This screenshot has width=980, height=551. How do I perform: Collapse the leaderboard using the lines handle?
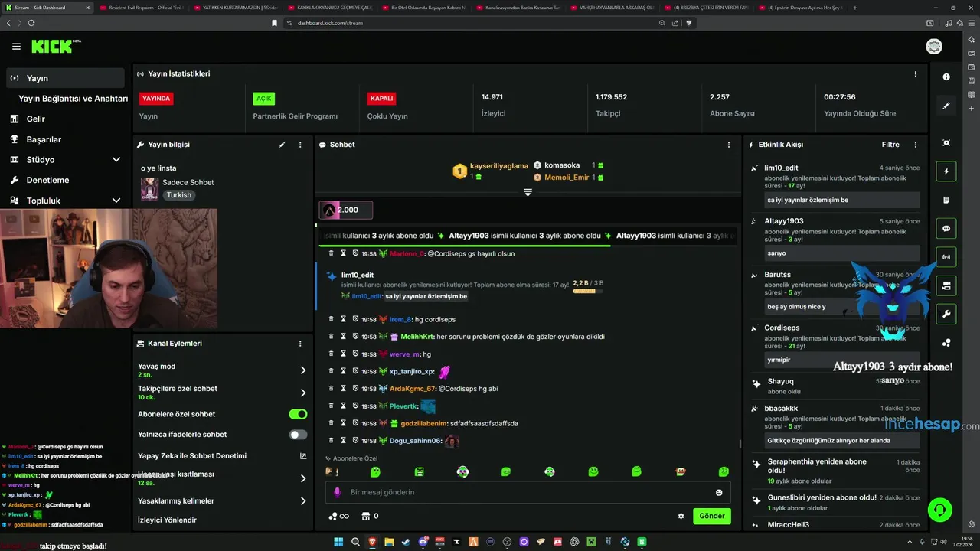point(528,192)
